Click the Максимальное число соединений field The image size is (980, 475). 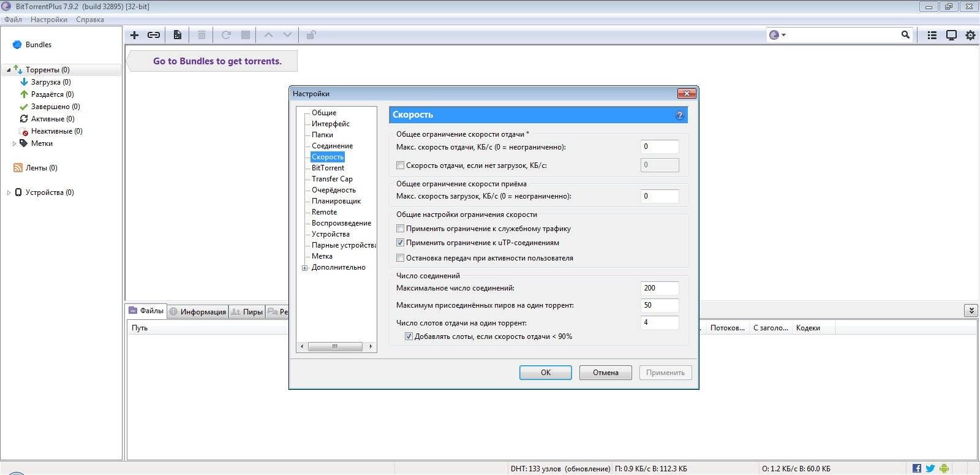point(660,288)
